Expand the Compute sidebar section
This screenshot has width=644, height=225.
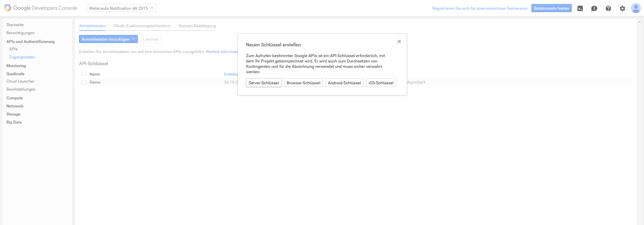(x=15, y=98)
